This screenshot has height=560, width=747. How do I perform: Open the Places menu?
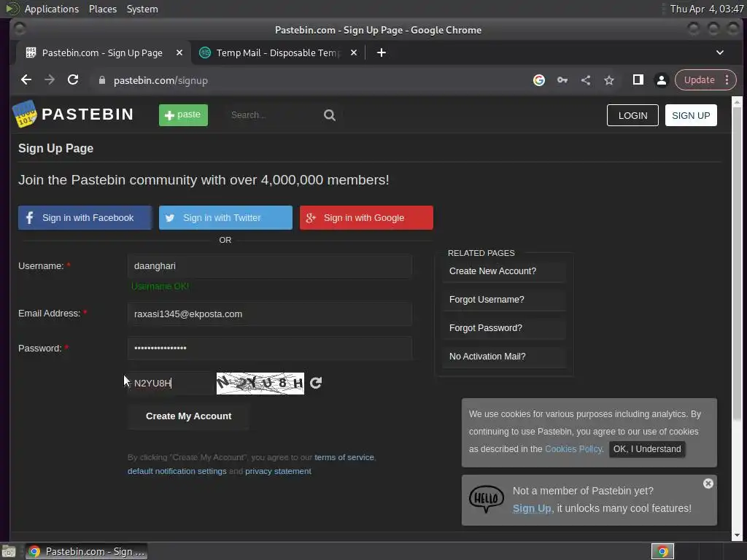click(x=103, y=9)
